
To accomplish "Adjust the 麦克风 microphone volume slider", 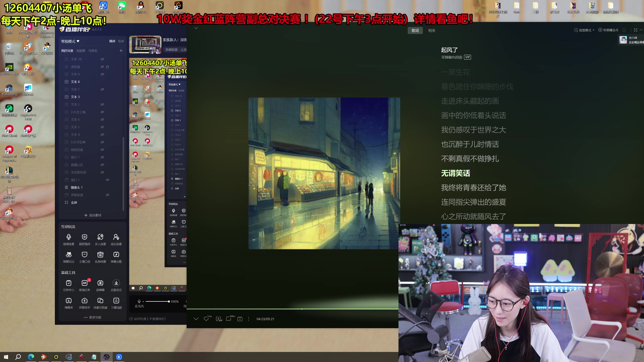I will pyautogui.click(x=157, y=301).
